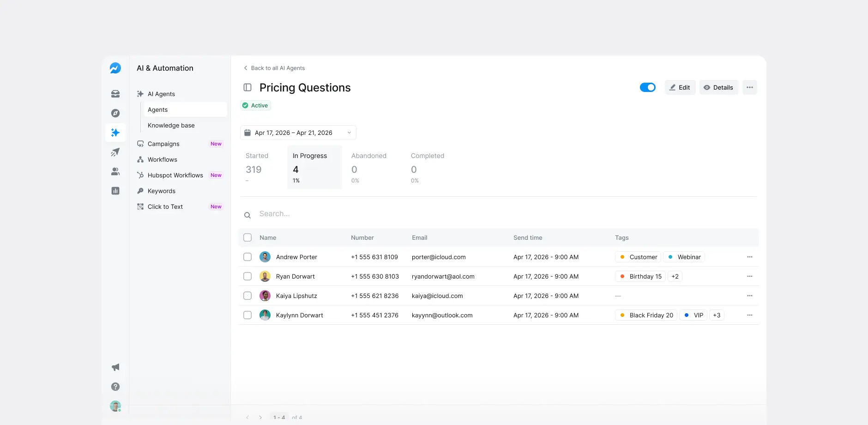
Task: Open the more options button beside Details
Action: coord(750,87)
